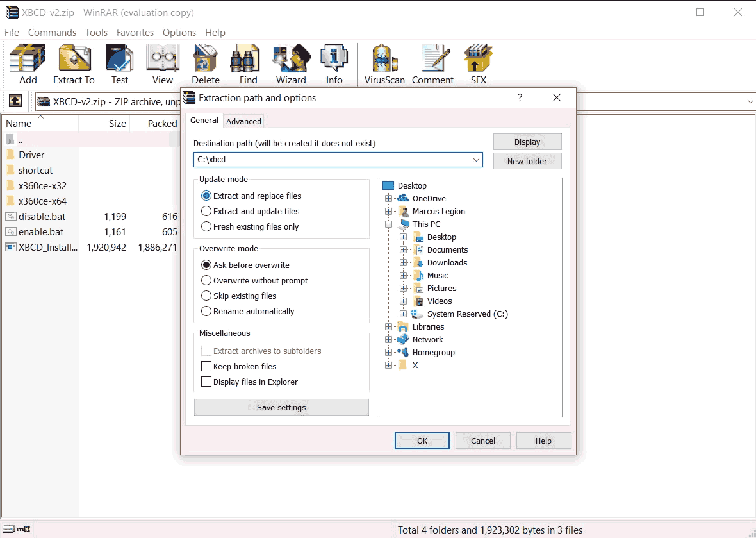Click the Extract To toolbar icon
This screenshot has height=538, width=756.
point(74,64)
